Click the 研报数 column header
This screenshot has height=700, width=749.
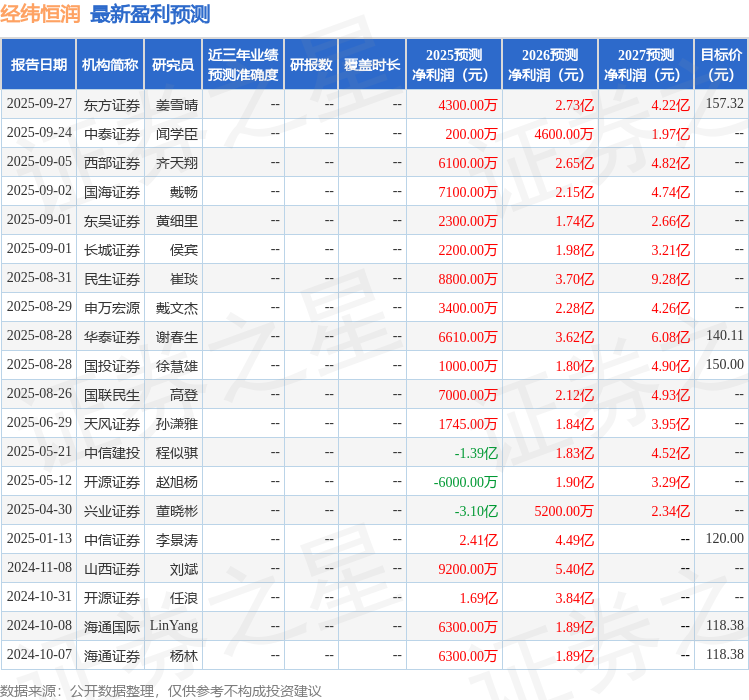tap(311, 65)
